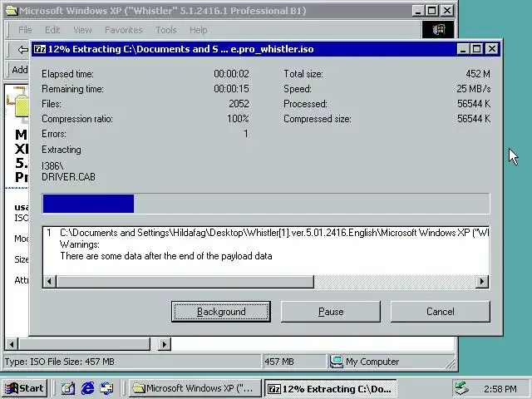Pause the extraction
Screen dimensions: 532x399
[331, 312]
